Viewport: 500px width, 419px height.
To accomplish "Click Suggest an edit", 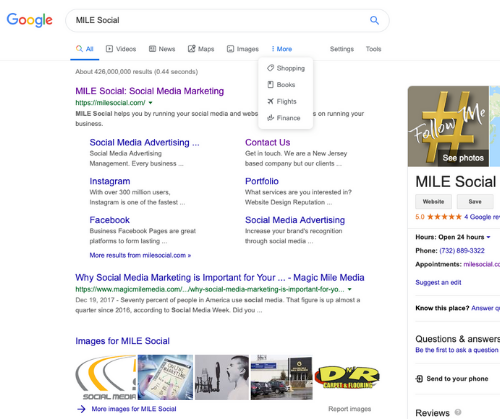I will click(438, 283).
